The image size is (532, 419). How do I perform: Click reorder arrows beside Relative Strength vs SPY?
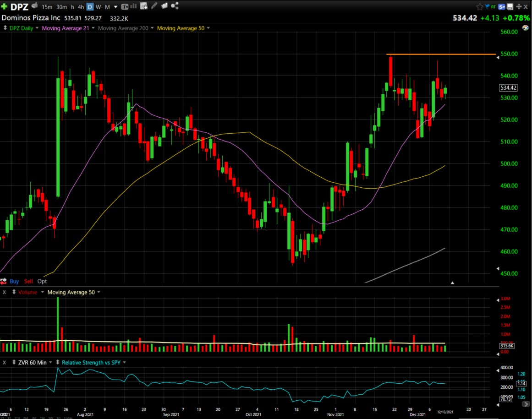tap(58, 362)
